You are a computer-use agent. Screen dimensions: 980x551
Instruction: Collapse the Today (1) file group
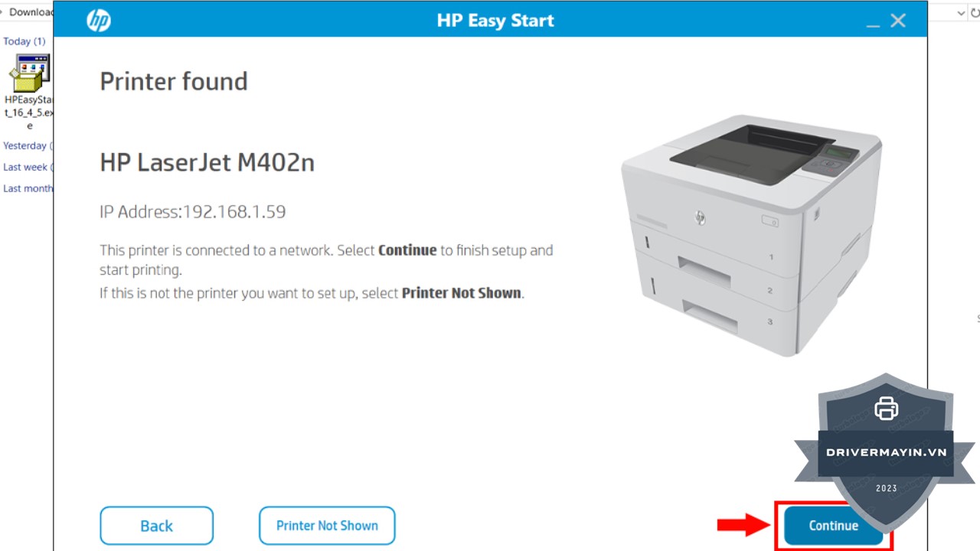(x=24, y=41)
